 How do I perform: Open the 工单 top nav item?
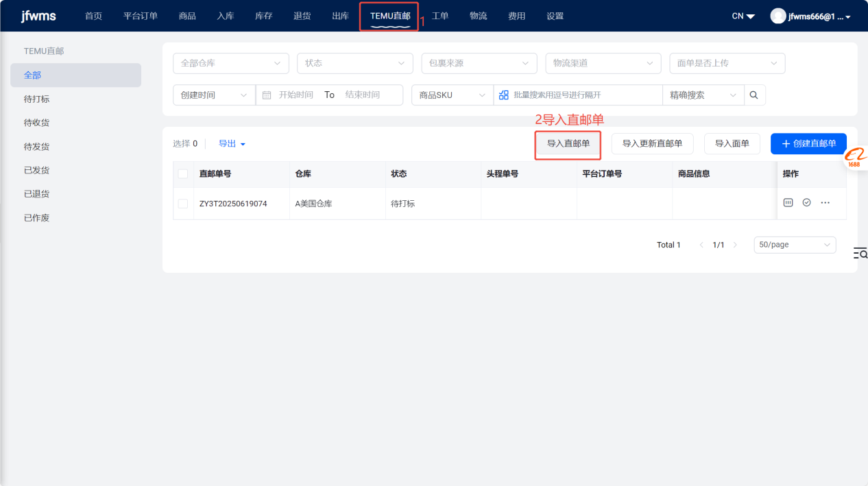440,16
